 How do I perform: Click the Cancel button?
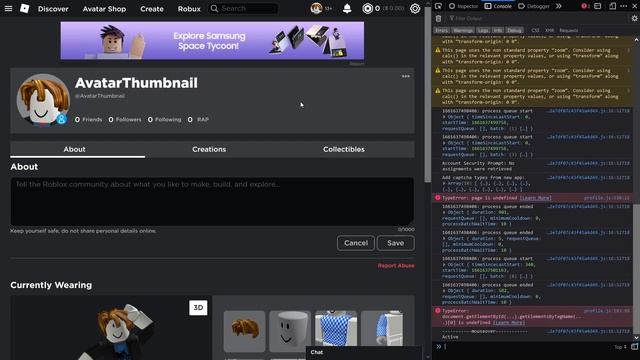[356, 243]
